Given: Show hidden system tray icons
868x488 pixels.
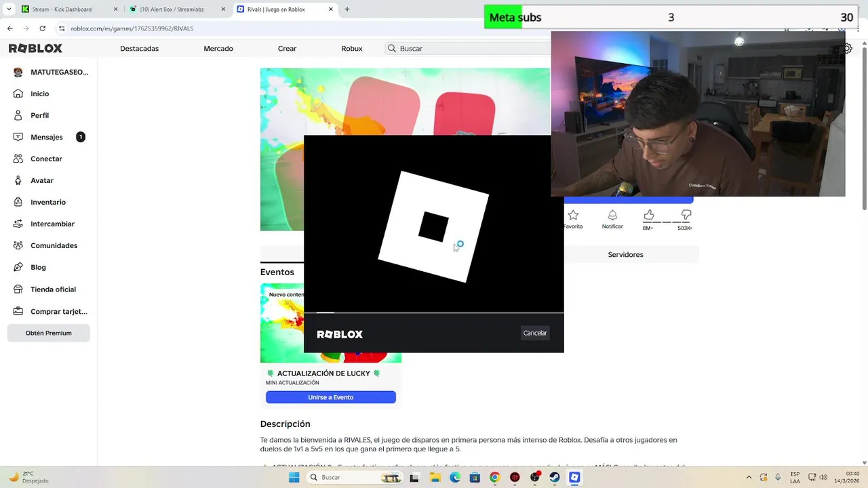Looking at the screenshot, I should pyautogui.click(x=749, y=477).
